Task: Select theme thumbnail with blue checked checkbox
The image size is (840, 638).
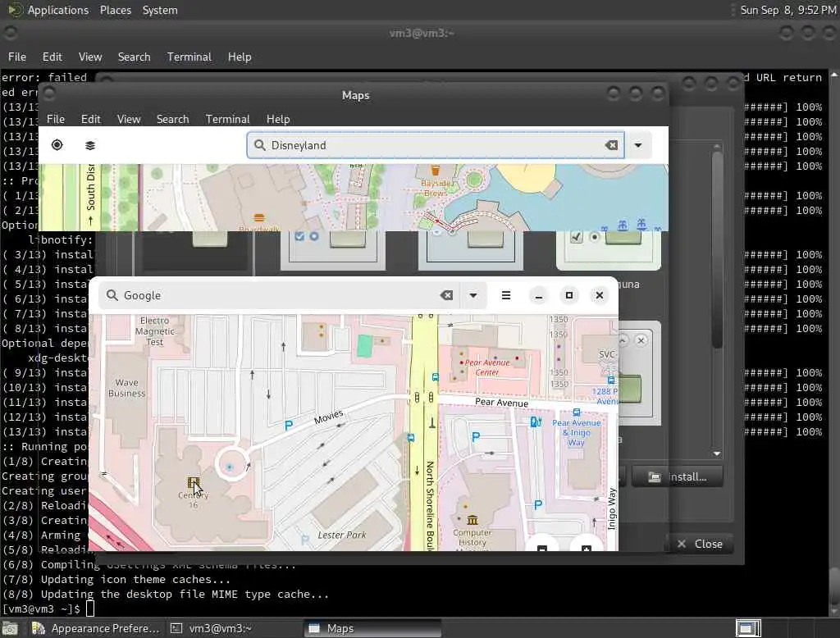Action: pyautogui.click(x=333, y=251)
